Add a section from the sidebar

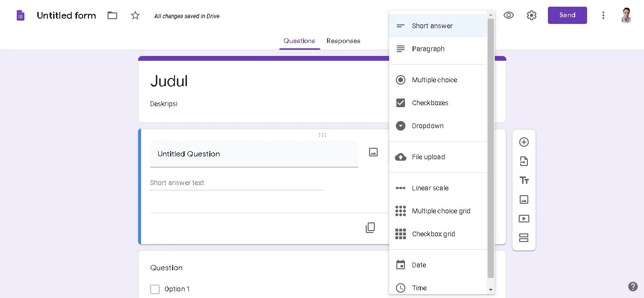tap(524, 238)
